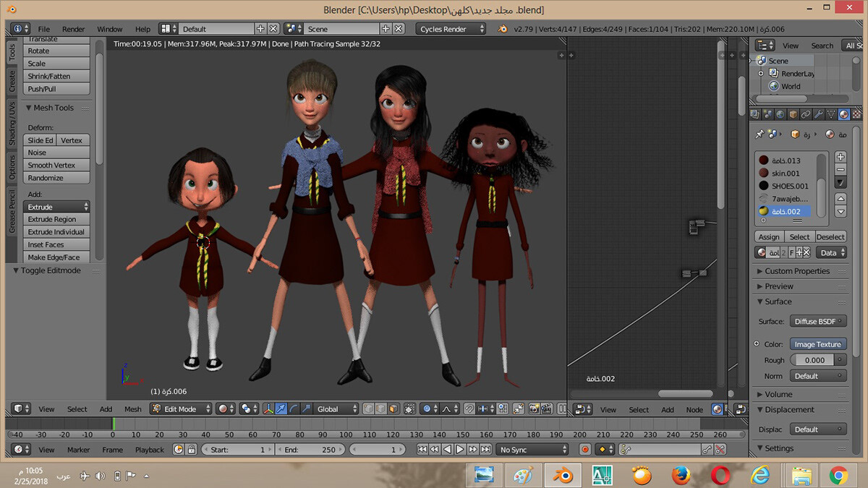Select the Texture properties tab (checkered icon)
The image size is (868, 488).
click(856, 114)
